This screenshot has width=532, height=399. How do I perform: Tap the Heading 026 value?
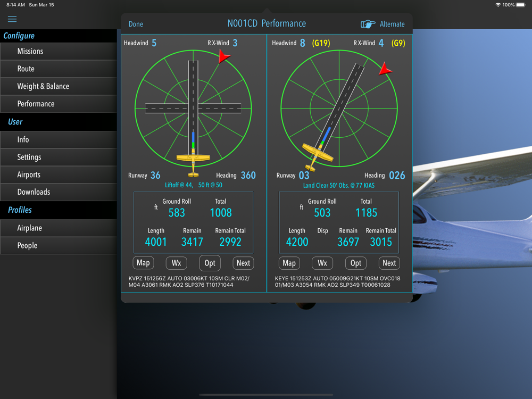397,176
